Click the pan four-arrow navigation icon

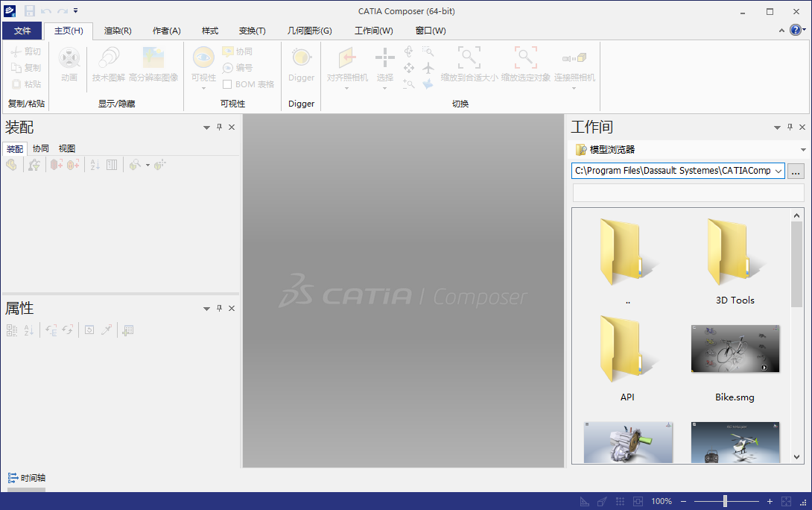[x=408, y=67]
